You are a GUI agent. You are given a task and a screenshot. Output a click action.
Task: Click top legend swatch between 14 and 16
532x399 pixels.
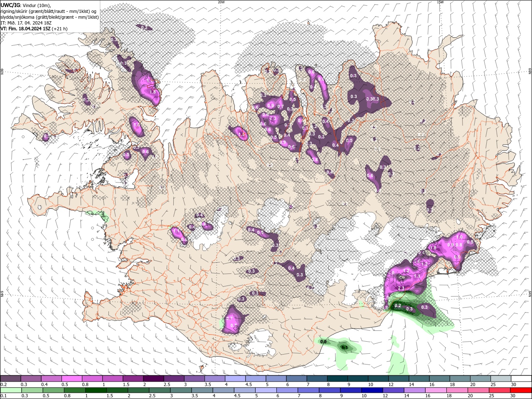pyautogui.click(x=419, y=379)
